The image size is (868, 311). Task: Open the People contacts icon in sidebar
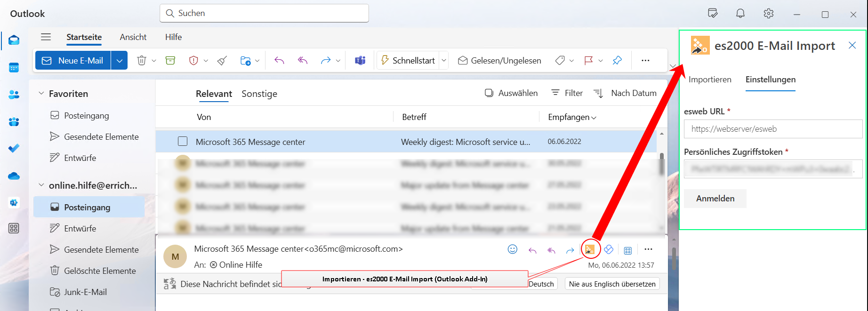tap(14, 95)
